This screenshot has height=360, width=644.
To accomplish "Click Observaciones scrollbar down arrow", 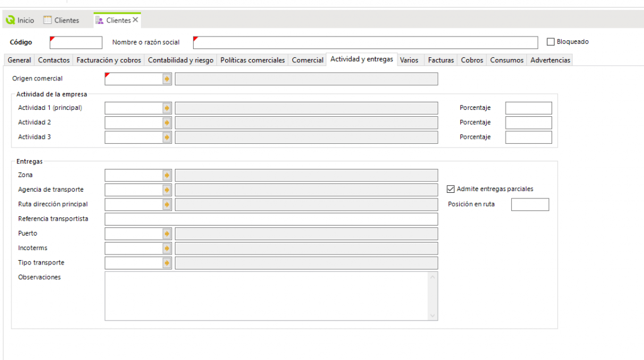I will click(433, 315).
